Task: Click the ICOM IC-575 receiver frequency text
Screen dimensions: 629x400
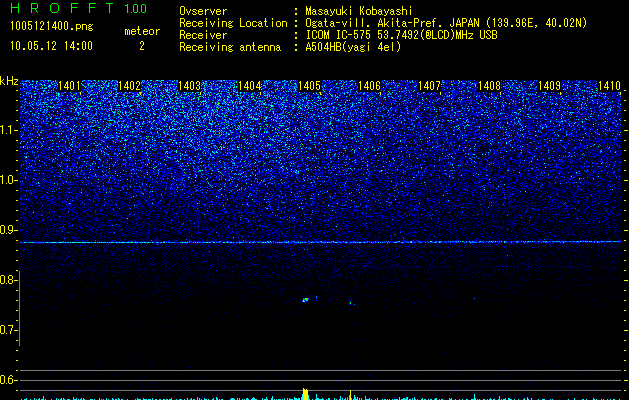Action: [x=401, y=35]
